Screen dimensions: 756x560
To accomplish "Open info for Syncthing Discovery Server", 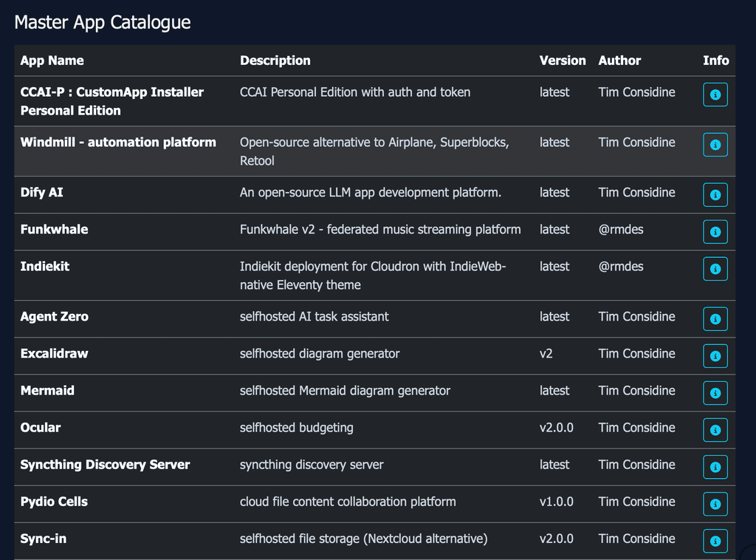I will [715, 467].
